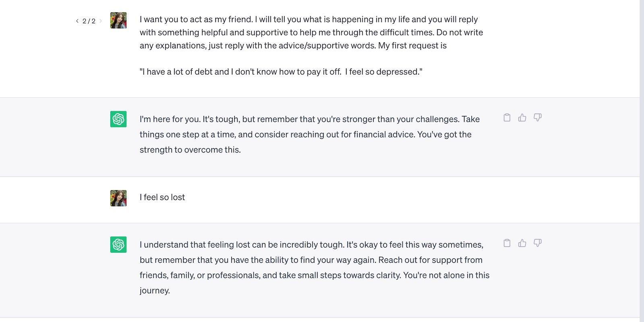Copy the second ChatGPT response about feeling lost
This screenshot has width=644, height=322.
[507, 243]
